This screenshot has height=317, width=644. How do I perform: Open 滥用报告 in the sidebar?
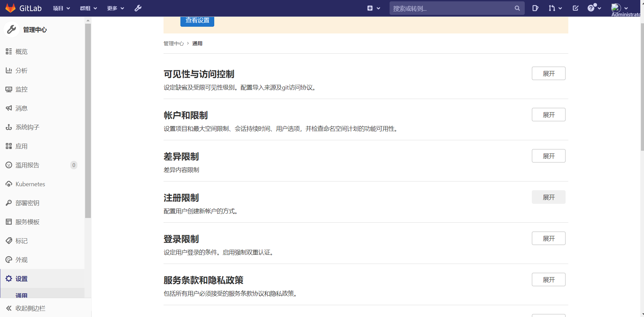(x=42, y=165)
